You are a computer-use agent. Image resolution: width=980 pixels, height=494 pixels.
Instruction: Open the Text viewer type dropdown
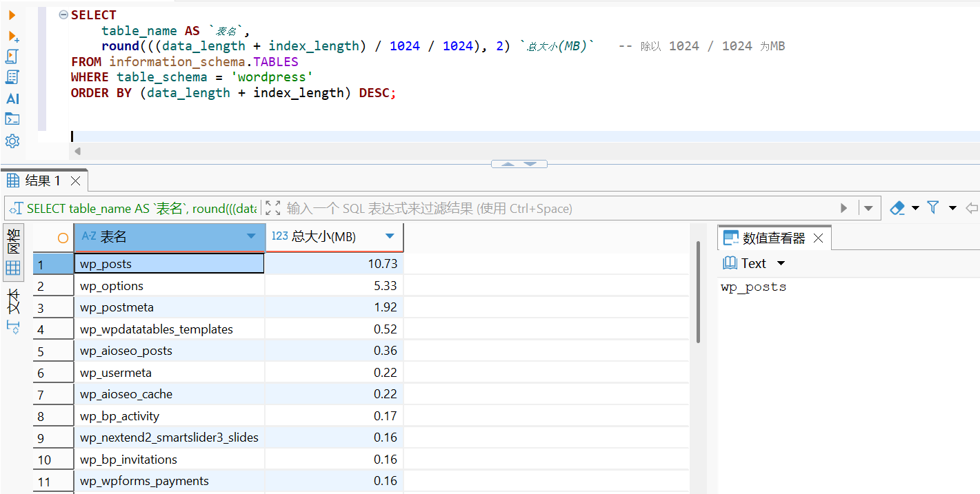(x=781, y=263)
